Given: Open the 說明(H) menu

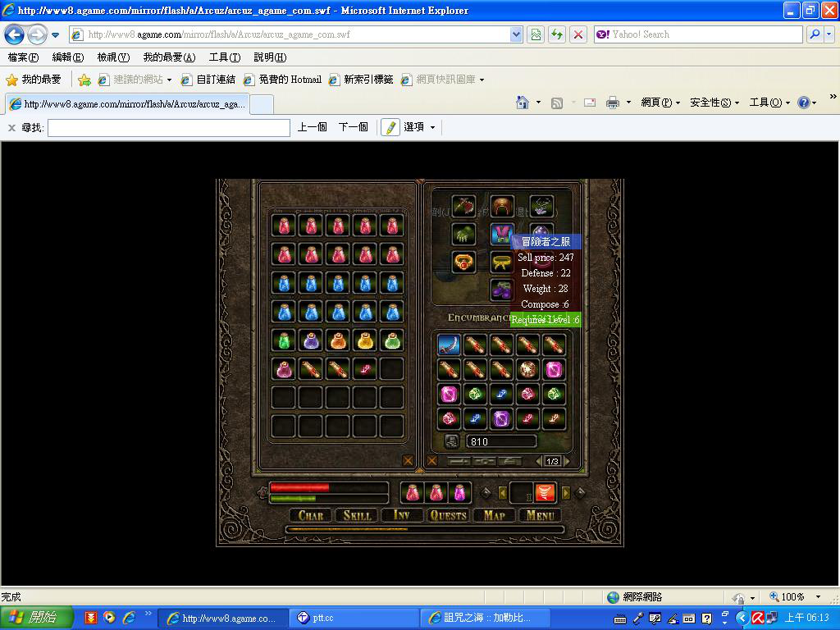Looking at the screenshot, I should click(x=270, y=57).
